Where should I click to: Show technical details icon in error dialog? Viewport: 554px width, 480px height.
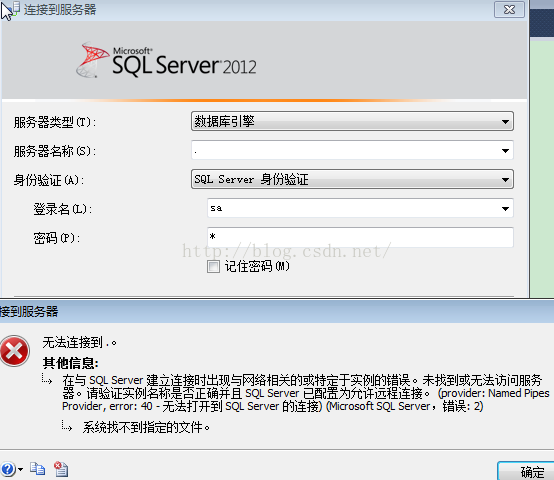point(61,469)
